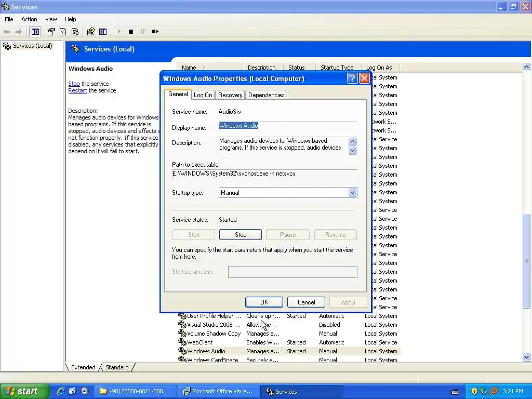The height and width of the screenshot is (399, 532).
Task: Switch to Microsoft Office Visual taskbar button
Action: (219, 391)
